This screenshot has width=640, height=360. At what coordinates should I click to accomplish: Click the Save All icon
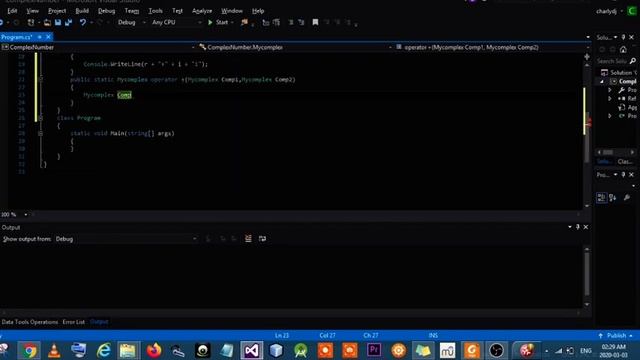[68, 22]
